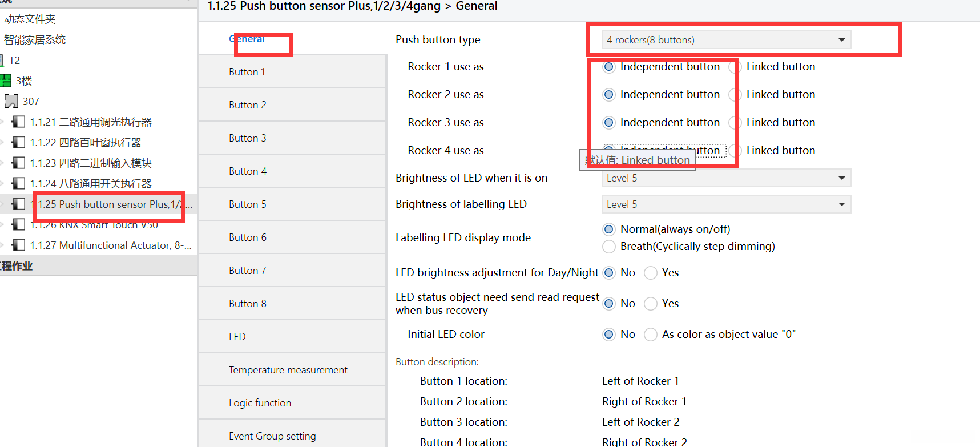Click the room icon next to 307
The width and height of the screenshot is (980, 447).
point(11,101)
